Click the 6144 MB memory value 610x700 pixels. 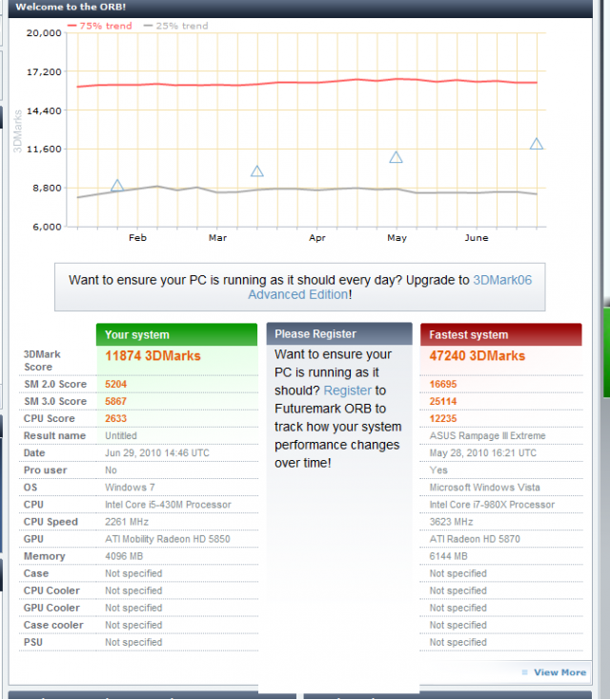tap(448, 556)
